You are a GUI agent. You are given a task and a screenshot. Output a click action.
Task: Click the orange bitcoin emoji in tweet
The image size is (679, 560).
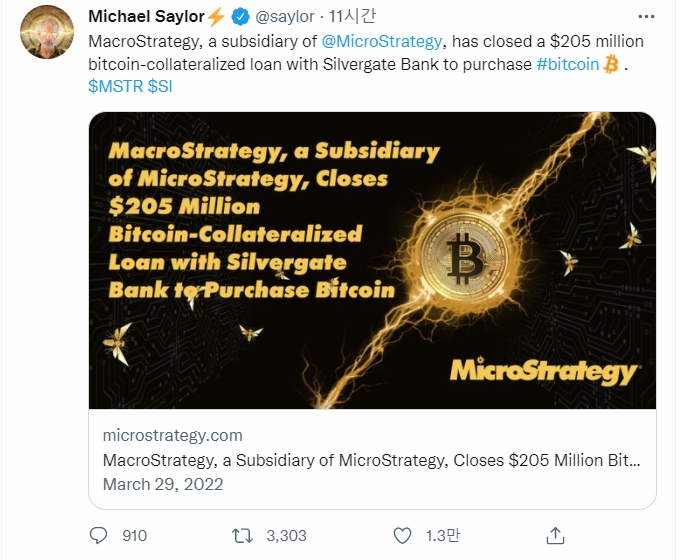[611, 64]
